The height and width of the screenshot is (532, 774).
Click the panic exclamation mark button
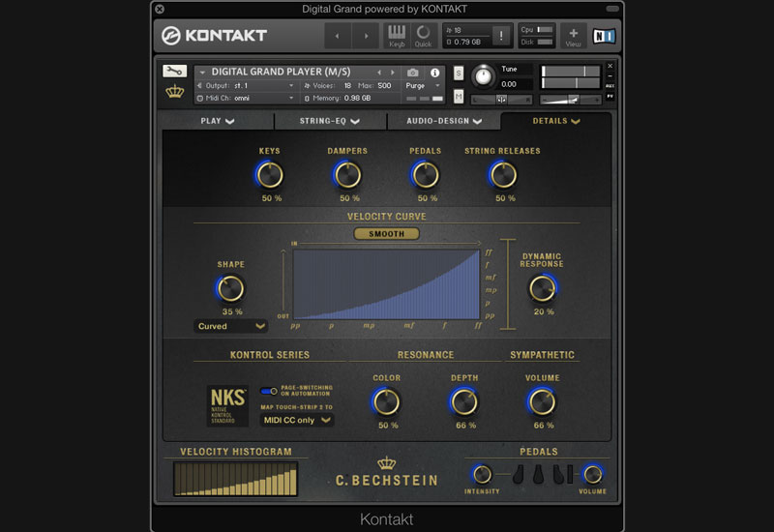pyautogui.click(x=501, y=36)
